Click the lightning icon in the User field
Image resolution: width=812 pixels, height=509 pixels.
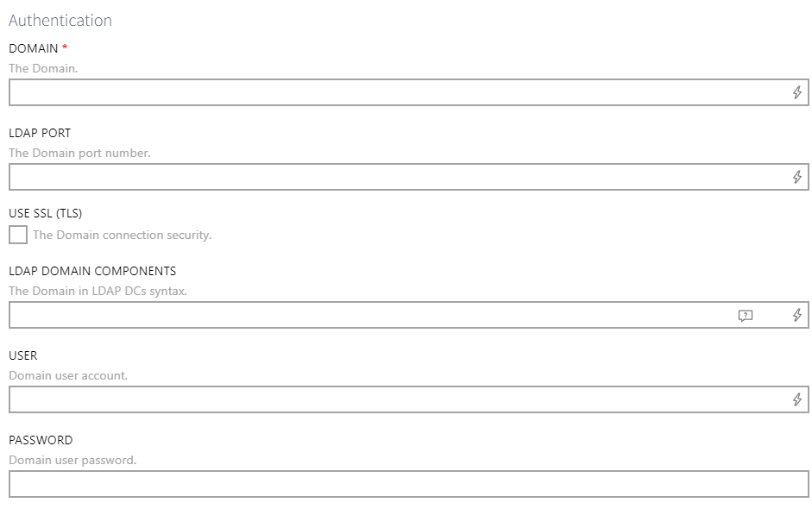point(798,400)
